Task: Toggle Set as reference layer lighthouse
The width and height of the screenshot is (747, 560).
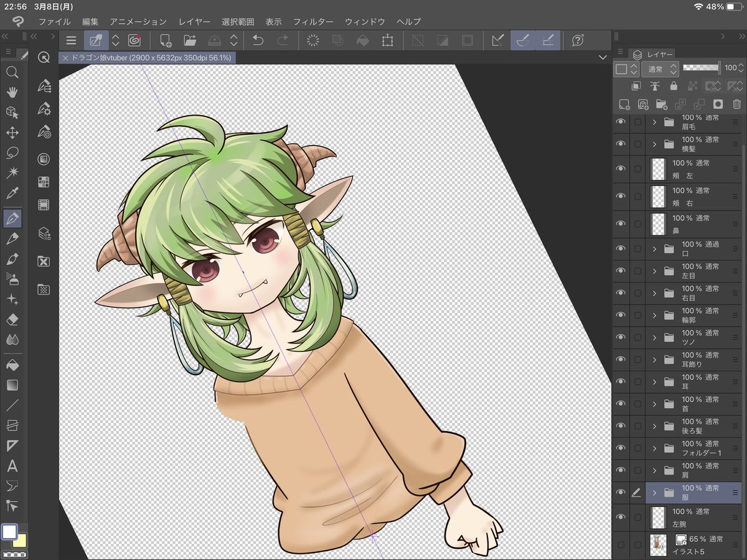Action: (655, 86)
